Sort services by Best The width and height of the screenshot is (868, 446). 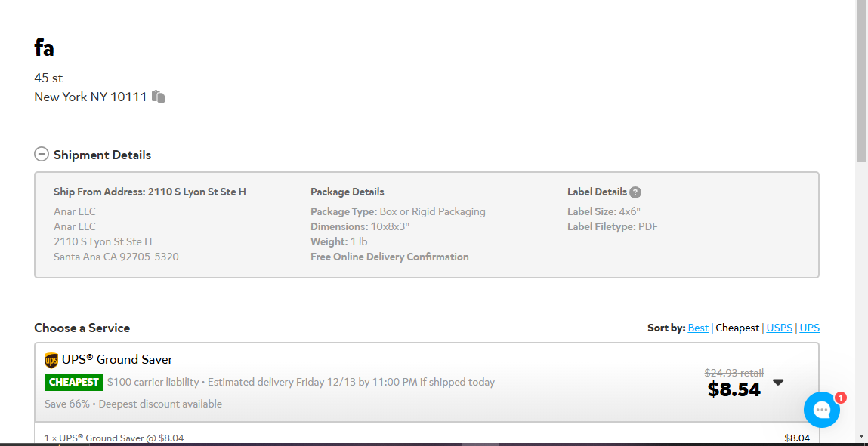[698, 328]
